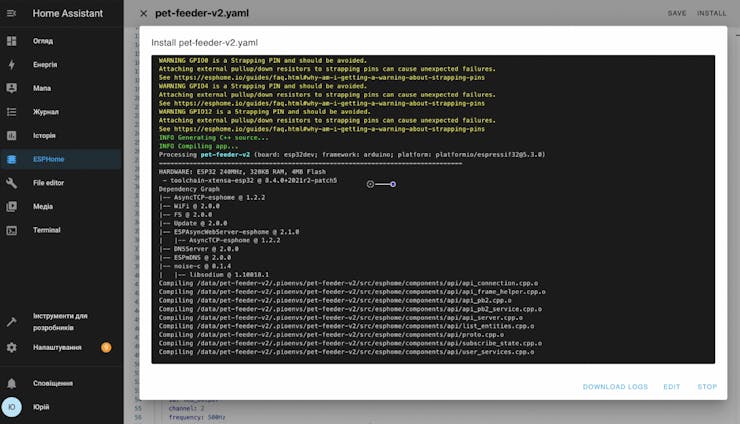Open the Юрій user avatar
Image resolution: width=740 pixels, height=424 pixels.
tap(11, 407)
